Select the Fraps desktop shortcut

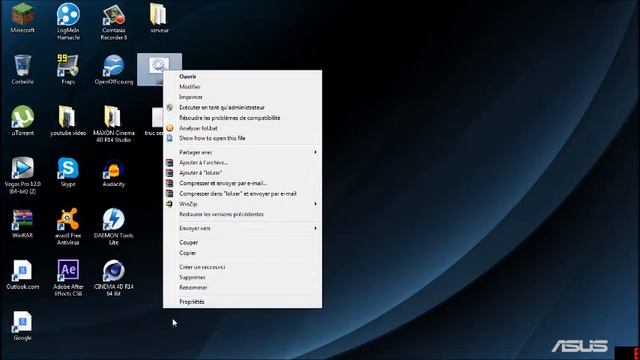(68, 69)
